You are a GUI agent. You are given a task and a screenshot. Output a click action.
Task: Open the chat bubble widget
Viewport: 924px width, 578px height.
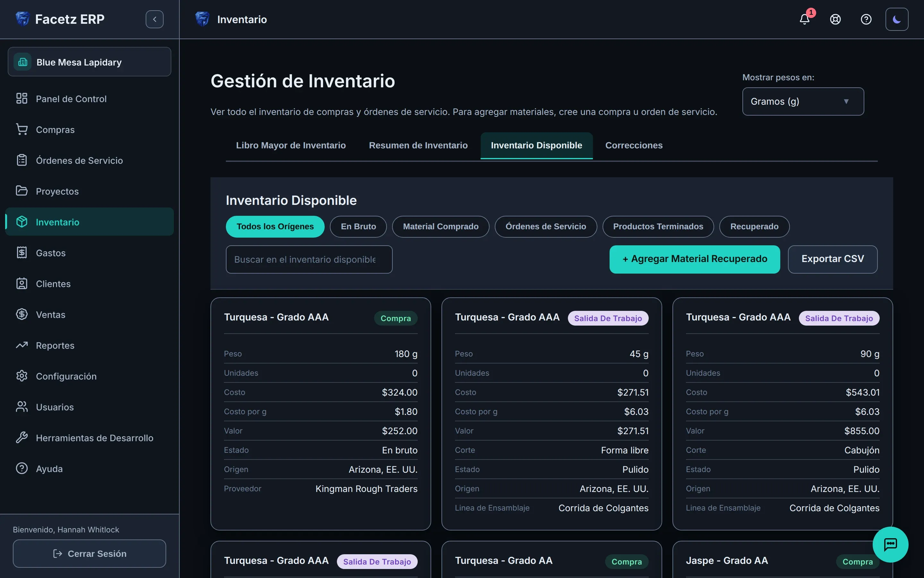click(x=890, y=544)
